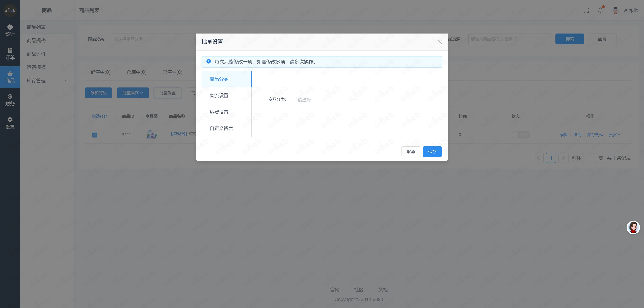This screenshot has height=308, width=644.
Task: Open 商品列表 in the side menu
Action: [x=47, y=27]
